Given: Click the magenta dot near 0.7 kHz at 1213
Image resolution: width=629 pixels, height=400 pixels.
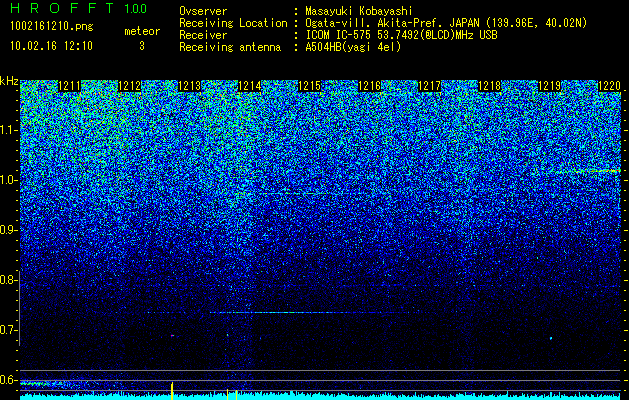Looking at the screenshot, I should [x=172, y=335].
